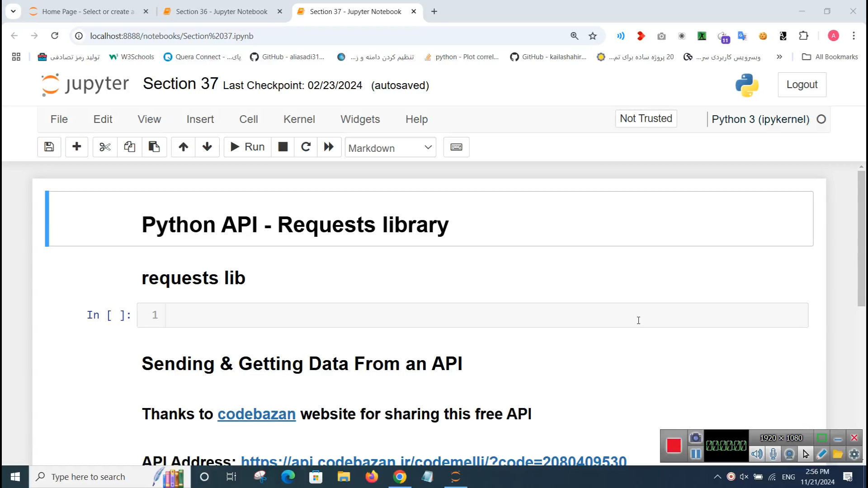Run the selected cell
Viewport: 868px width, 488px height.
tap(248, 147)
